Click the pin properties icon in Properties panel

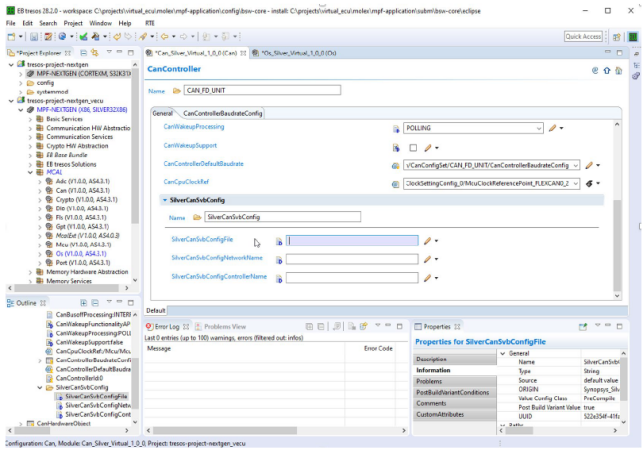click(583, 327)
